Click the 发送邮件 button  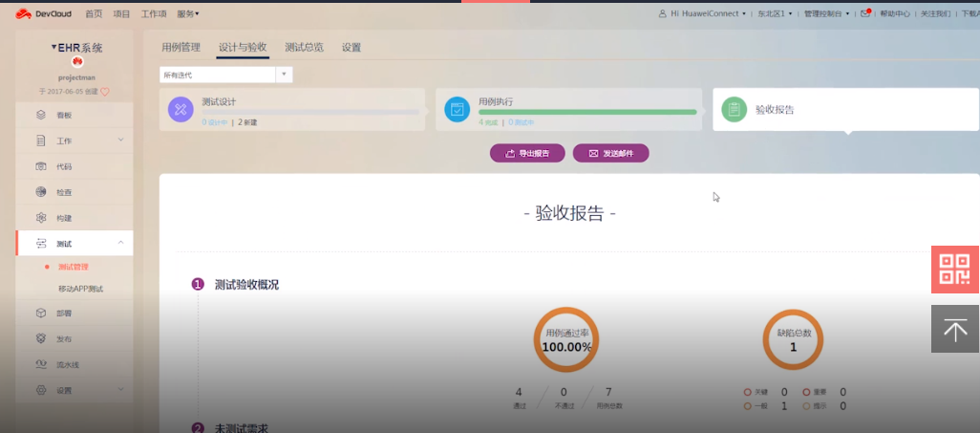click(x=610, y=153)
